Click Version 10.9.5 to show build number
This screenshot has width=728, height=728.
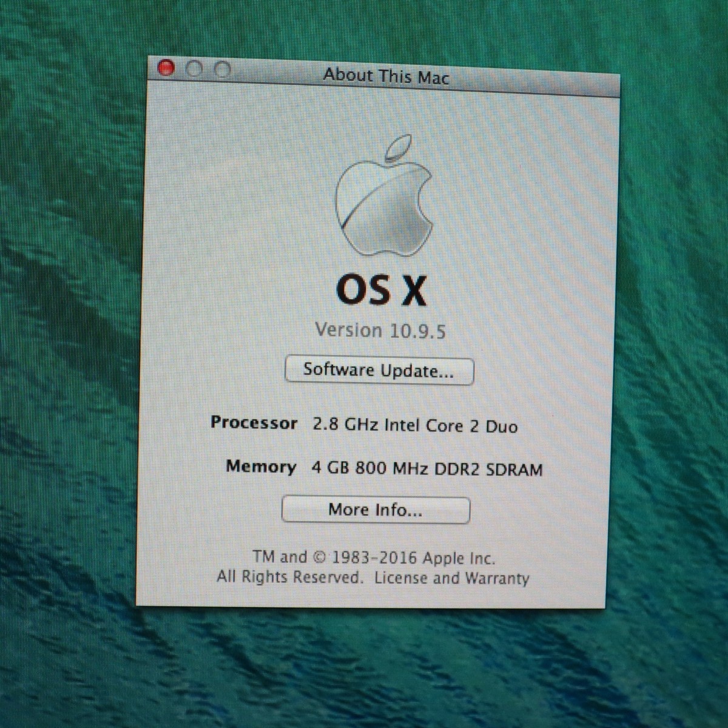[x=380, y=331]
